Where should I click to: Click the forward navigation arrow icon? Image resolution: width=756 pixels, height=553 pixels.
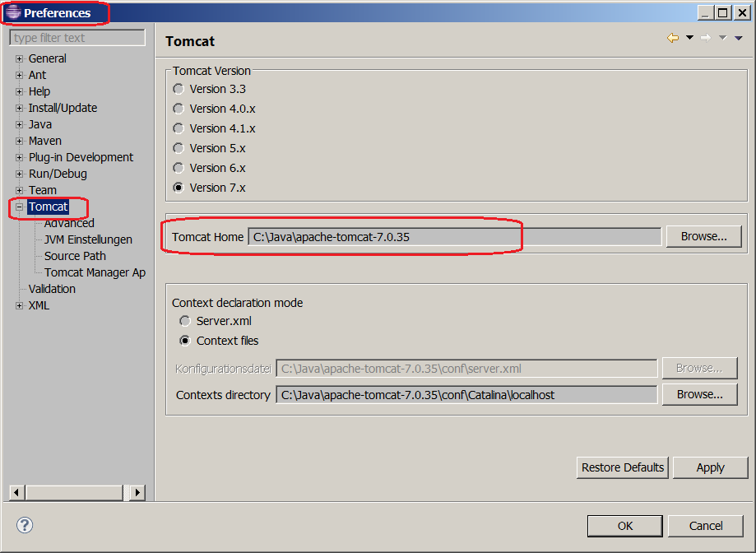click(706, 38)
